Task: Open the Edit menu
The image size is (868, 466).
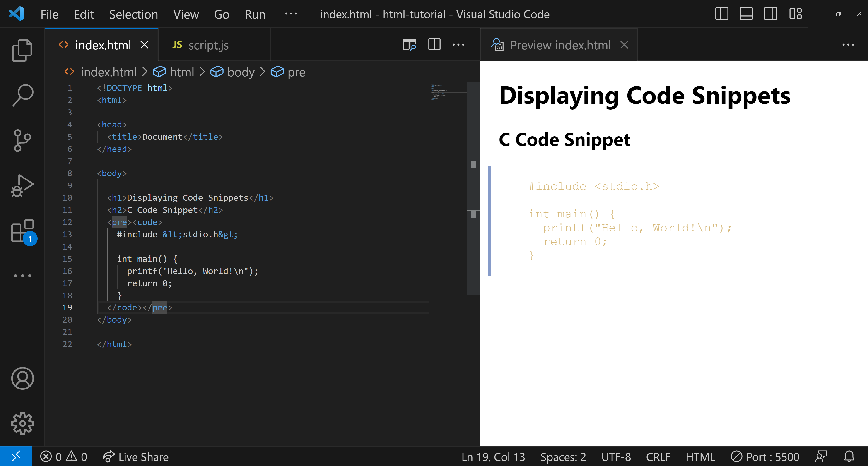Action: 84,14
